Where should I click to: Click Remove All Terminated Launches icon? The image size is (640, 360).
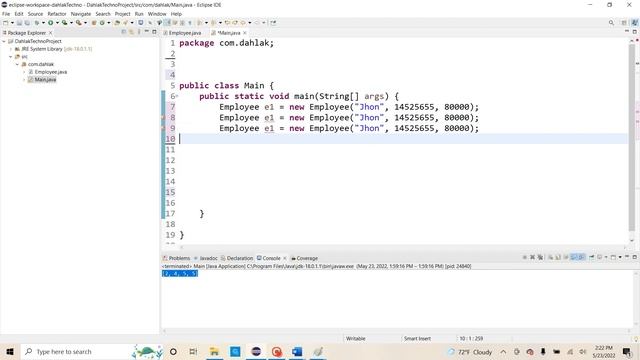click(x=540, y=257)
